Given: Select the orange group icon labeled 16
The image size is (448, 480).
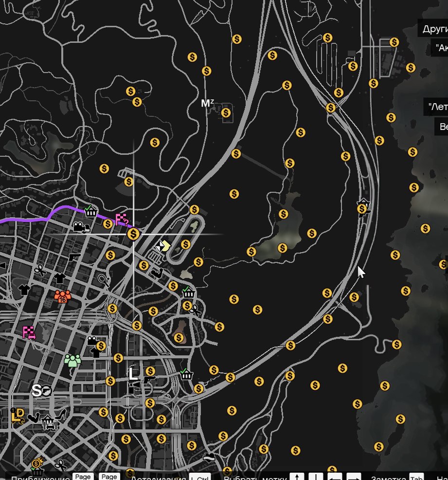Looking at the screenshot, I should pyautogui.click(x=62, y=296).
